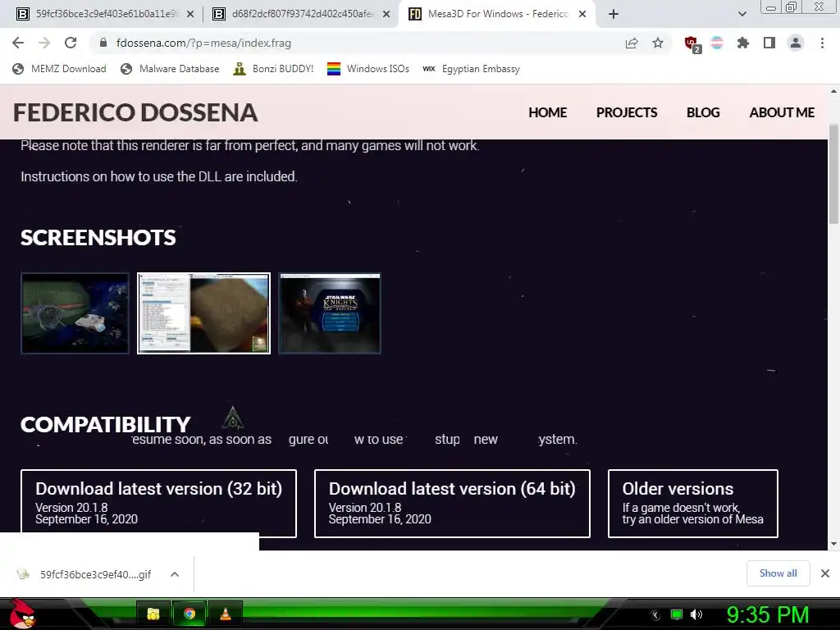View the brown terrain screenshot thumbnail

[203, 313]
